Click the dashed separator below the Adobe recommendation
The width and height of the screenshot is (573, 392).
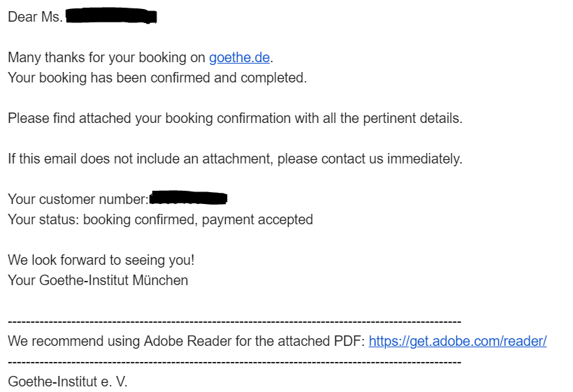tap(234, 362)
